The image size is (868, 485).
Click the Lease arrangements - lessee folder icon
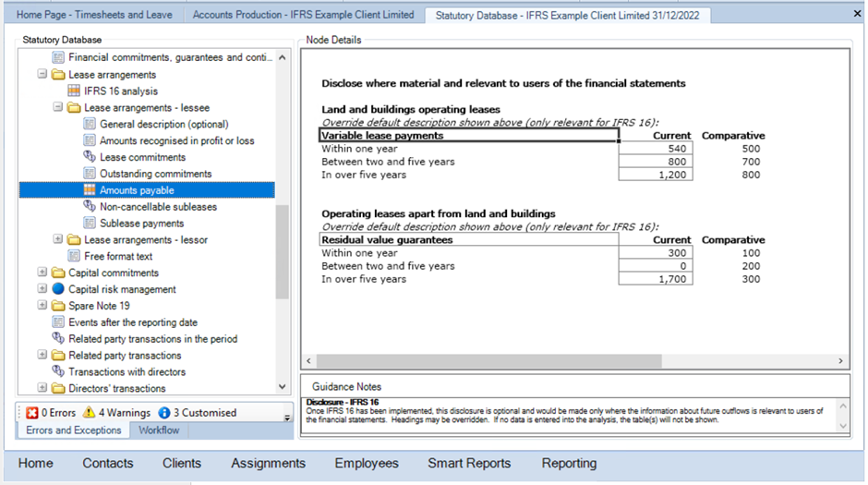[x=74, y=107]
